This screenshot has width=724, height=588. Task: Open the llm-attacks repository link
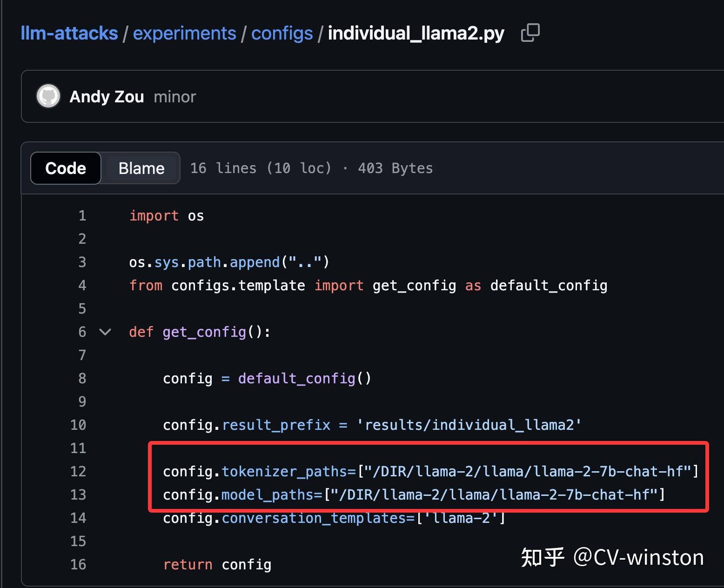(69, 33)
